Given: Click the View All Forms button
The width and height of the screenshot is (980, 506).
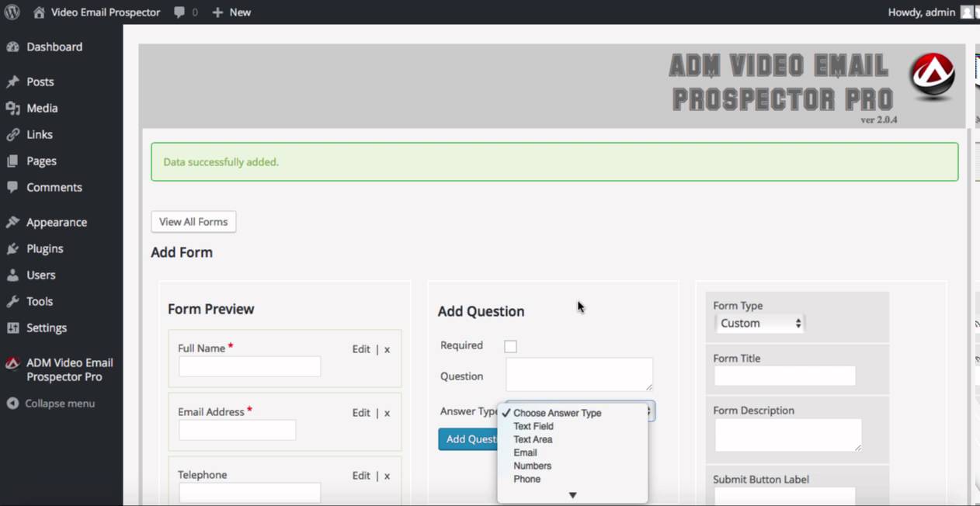Looking at the screenshot, I should pyautogui.click(x=193, y=221).
